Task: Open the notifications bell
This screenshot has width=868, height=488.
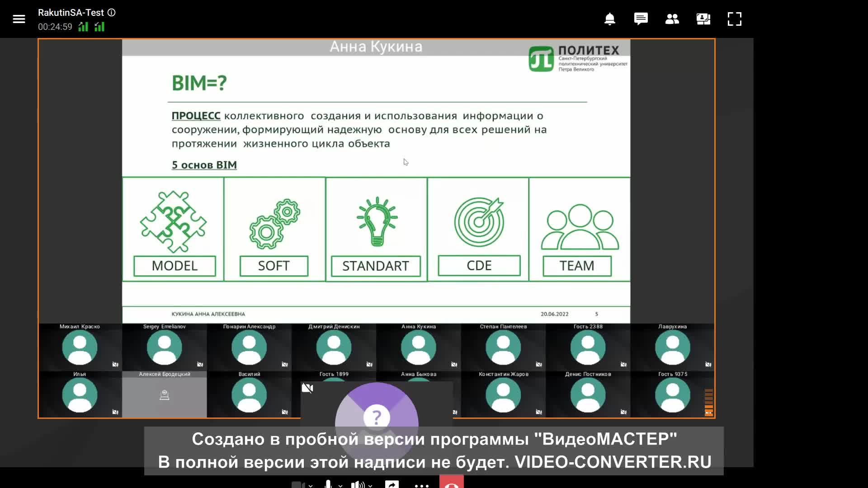Action: (x=610, y=19)
